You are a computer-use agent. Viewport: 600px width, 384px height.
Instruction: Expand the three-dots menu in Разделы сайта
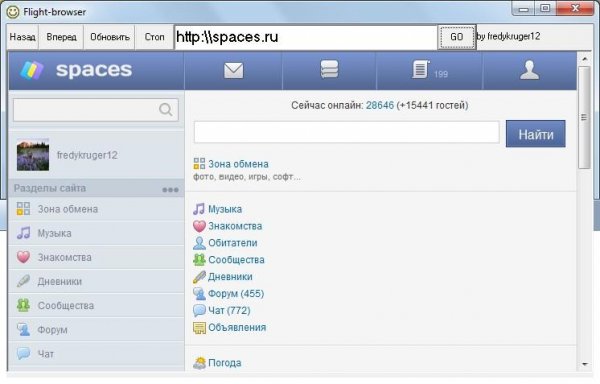[x=170, y=190]
